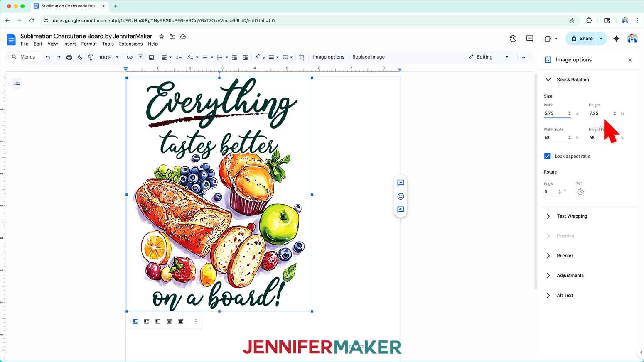Viewport: 644px width, 362px height.
Task: Click the decrease indent icon
Action: coord(234,57)
